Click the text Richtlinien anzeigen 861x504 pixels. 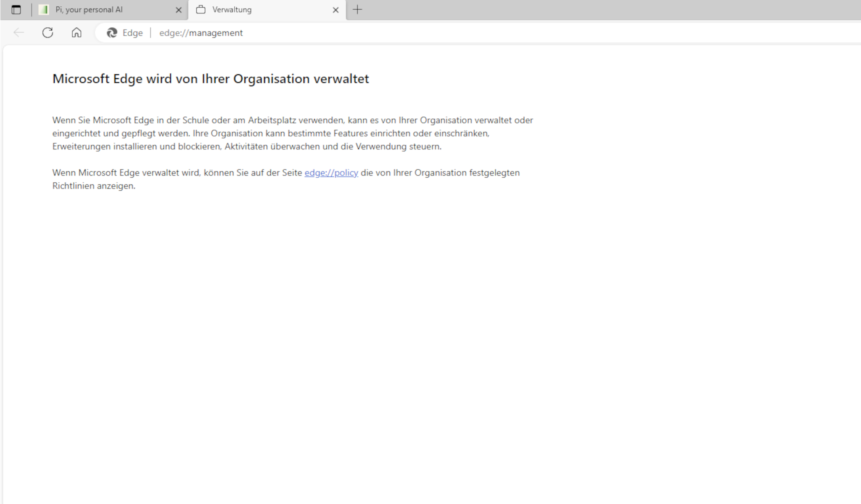coord(94,186)
